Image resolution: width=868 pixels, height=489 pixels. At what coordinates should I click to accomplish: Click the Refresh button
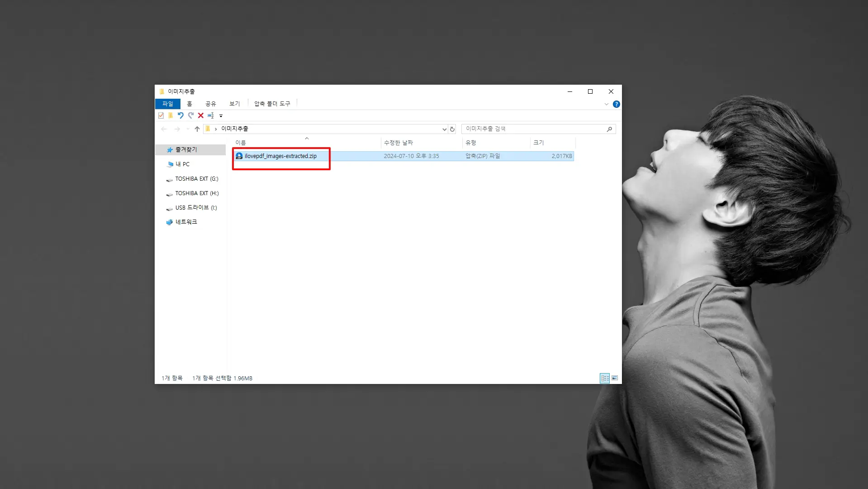point(452,129)
